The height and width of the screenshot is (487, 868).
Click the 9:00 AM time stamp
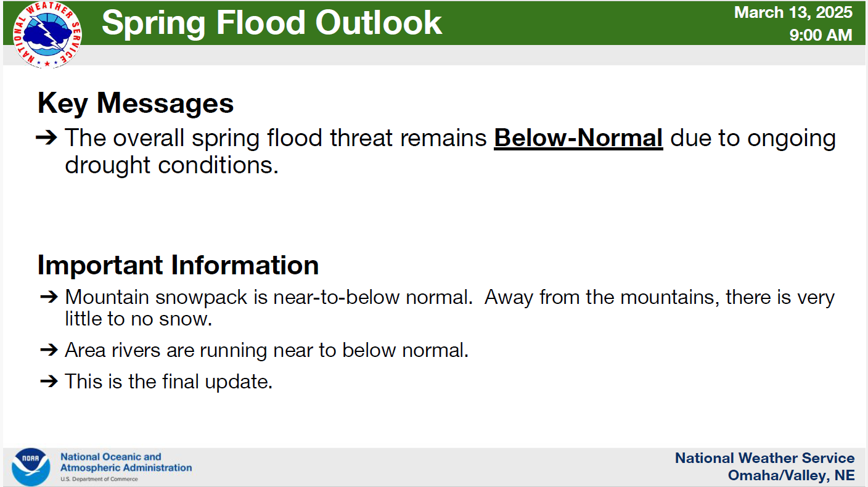coord(821,35)
